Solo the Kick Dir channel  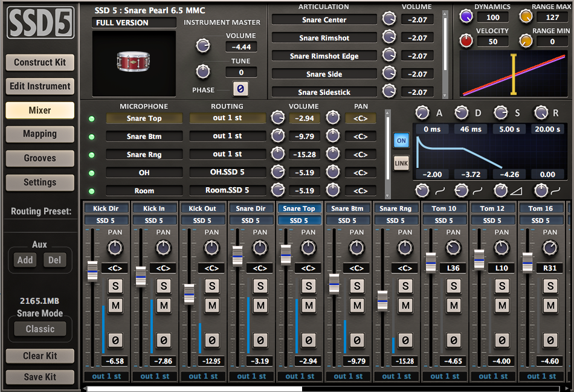click(x=115, y=286)
